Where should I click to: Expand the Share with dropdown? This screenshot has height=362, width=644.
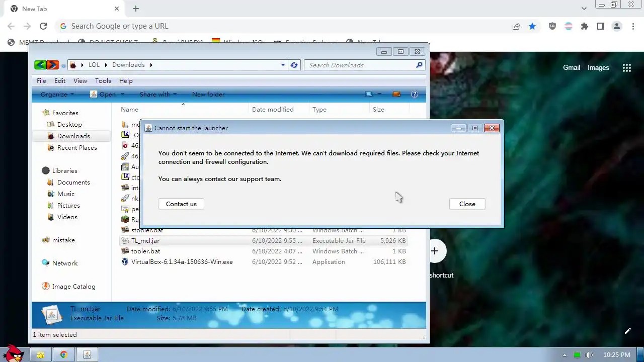click(158, 94)
